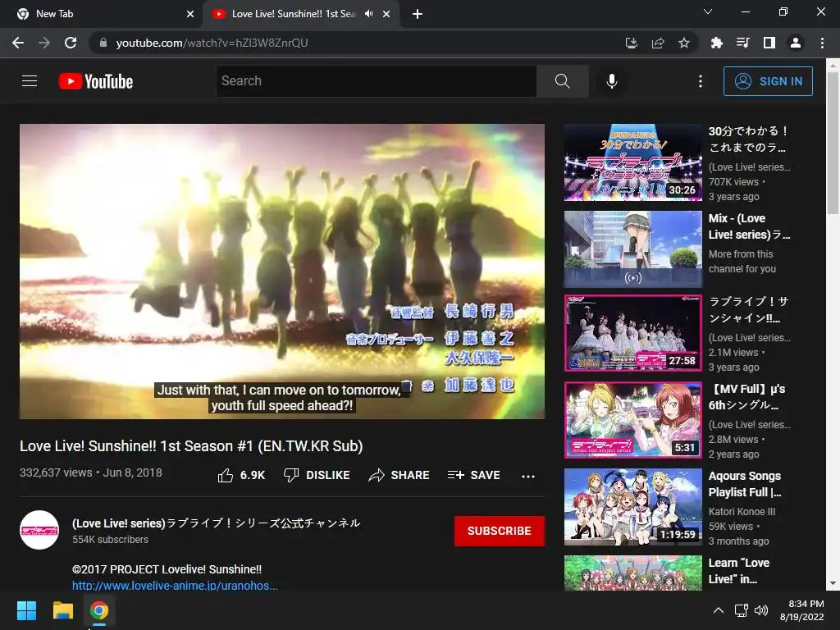Reload the page

pyautogui.click(x=71, y=43)
